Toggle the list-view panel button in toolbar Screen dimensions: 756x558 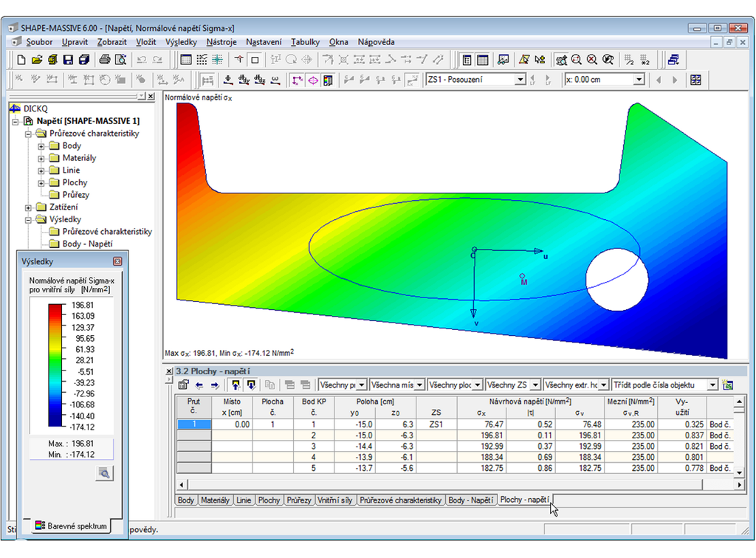pyautogui.click(x=467, y=60)
